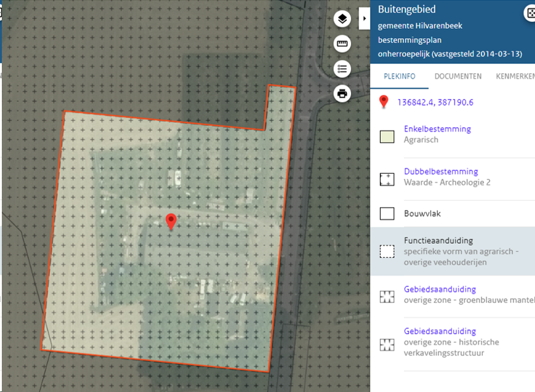Click the groenblauwe mantel legend symbol
Screen dimensions: 535x392
click(387, 297)
